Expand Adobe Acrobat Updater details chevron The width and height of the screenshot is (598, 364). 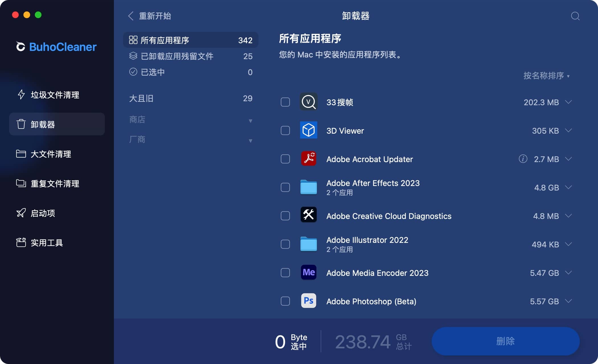[568, 159]
